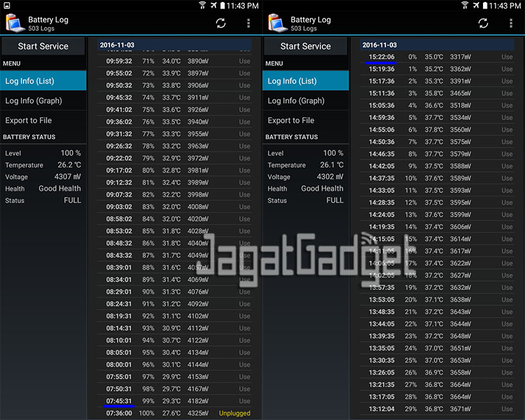This screenshot has height=420, width=525.
Task: Open three-dot overflow menu on right screen
Action: pyautogui.click(x=511, y=23)
